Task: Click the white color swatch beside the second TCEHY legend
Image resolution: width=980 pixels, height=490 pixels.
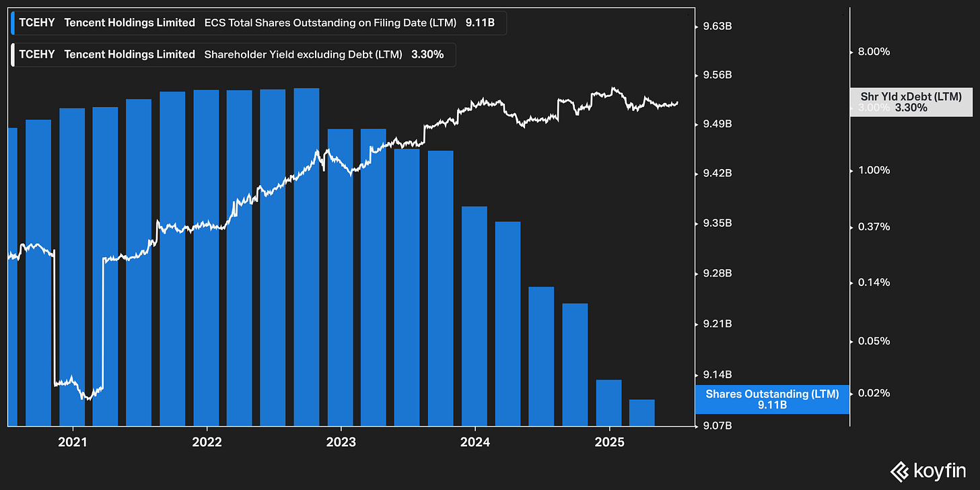Action: tap(13, 55)
